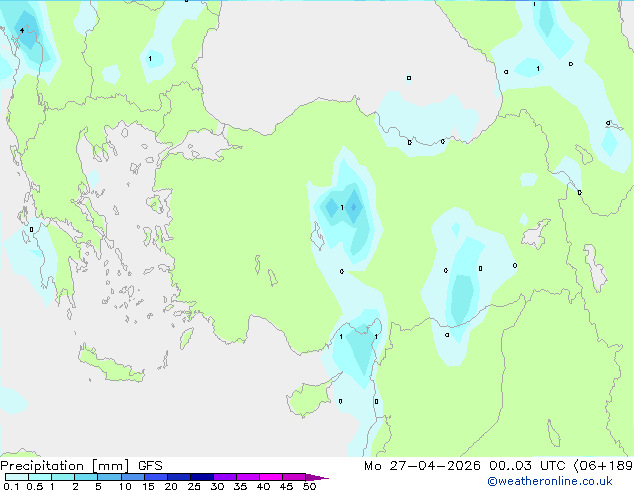Click the '00..03 UTC' time text
Screen dimensions: 634x490
point(527,466)
